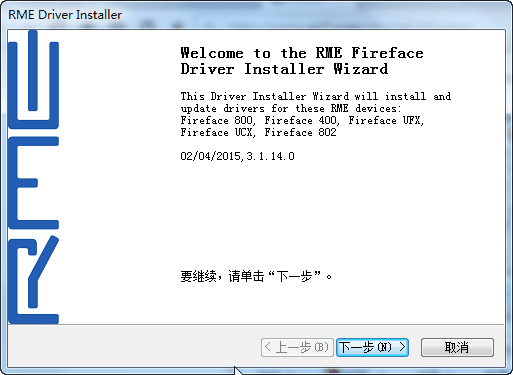The height and width of the screenshot is (375, 513).
Task: Click the blue RME logo graphic
Action: tap(33, 177)
